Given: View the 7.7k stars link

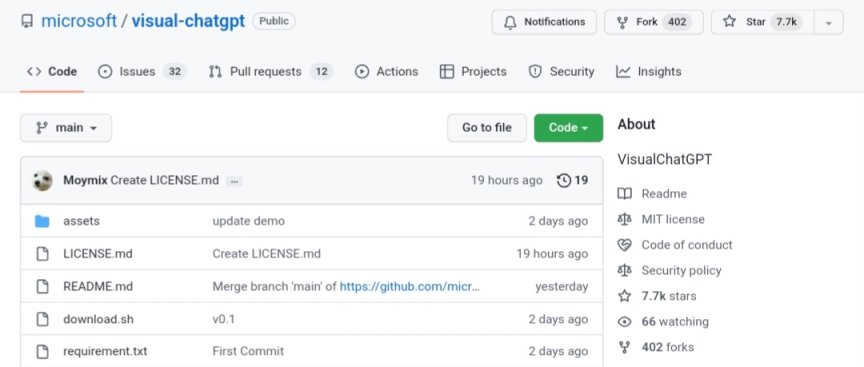Looking at the screenshot, I should (669, 296).
